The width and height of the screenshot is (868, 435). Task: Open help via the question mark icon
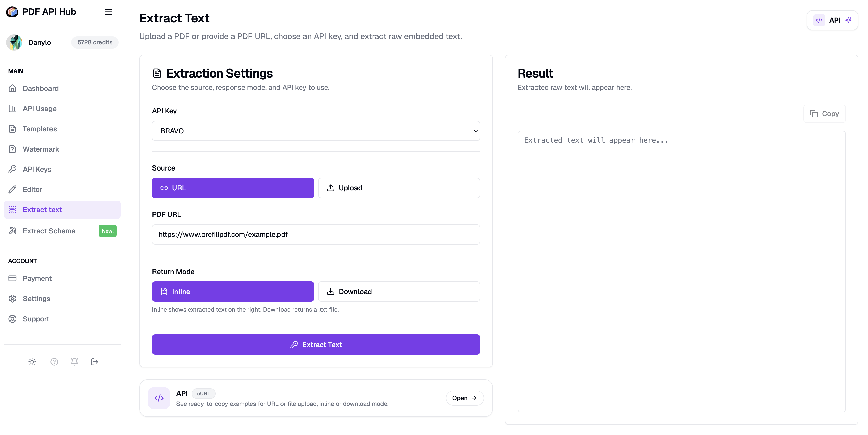(x=54, y=362)
